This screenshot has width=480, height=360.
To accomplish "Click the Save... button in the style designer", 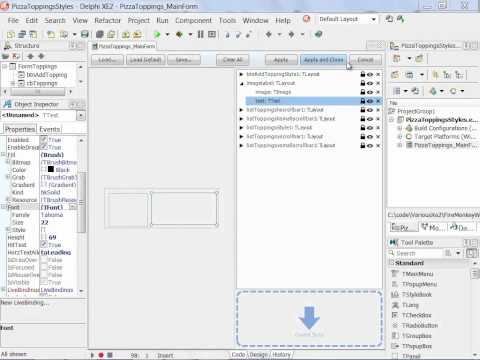I will pyautogui.click(x=184, y=60).
